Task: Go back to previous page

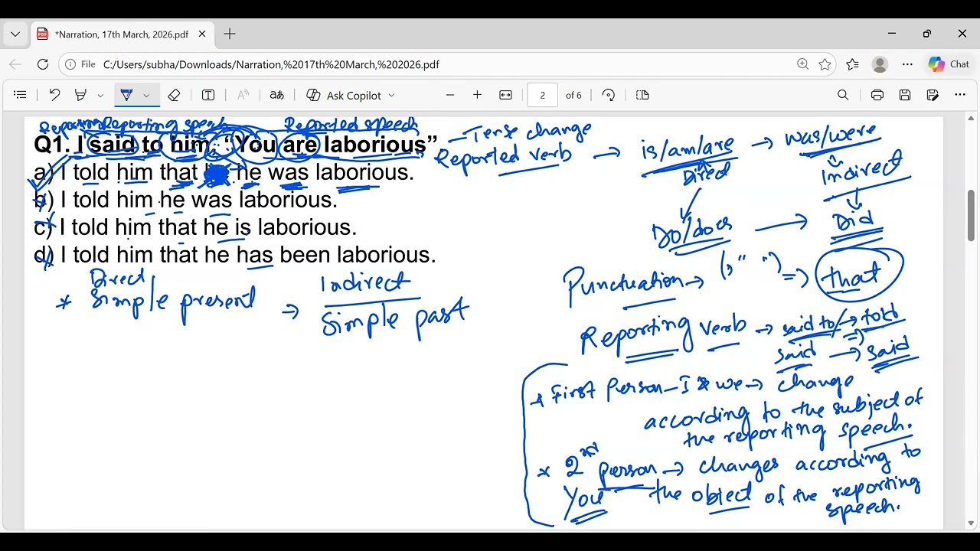Action: (x=15, y=64)
